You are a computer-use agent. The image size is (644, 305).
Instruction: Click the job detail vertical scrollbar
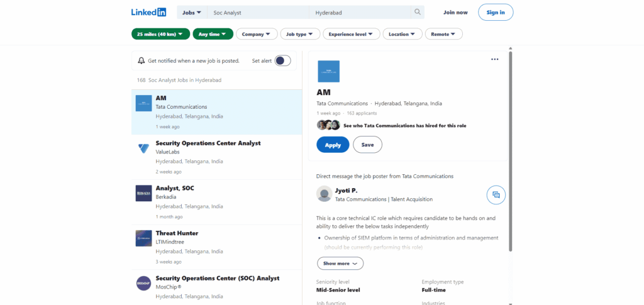coord(511,151)
